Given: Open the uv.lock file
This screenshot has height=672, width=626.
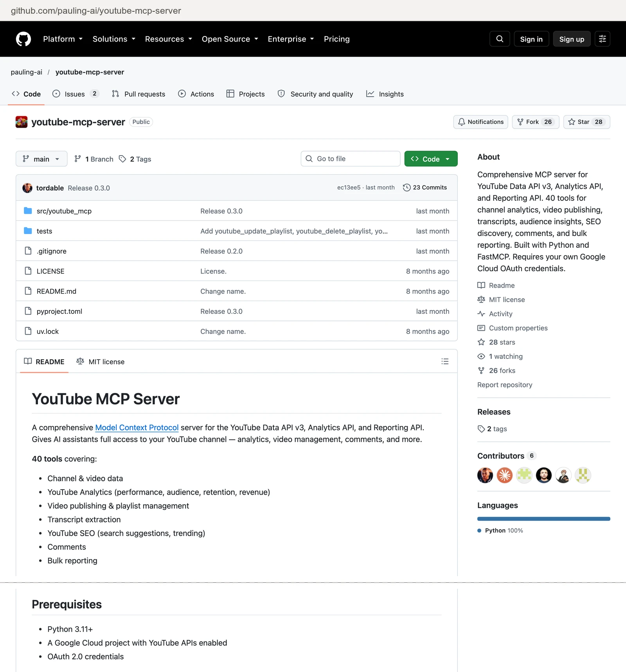Looking at the screenshot, I should pyautogui.click(x=48, y=331).
